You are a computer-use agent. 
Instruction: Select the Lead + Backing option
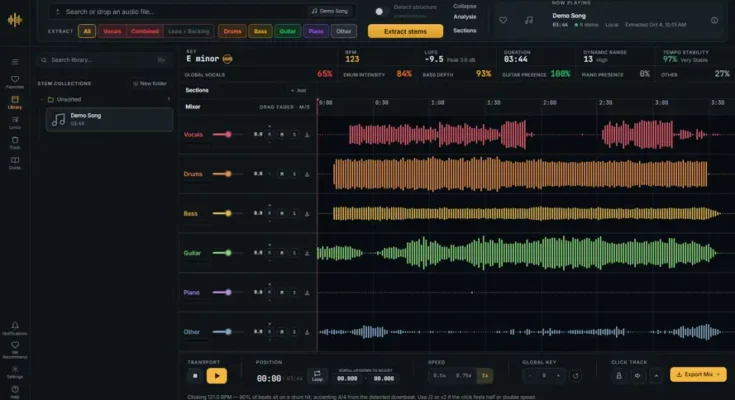[x=188, y=31]
